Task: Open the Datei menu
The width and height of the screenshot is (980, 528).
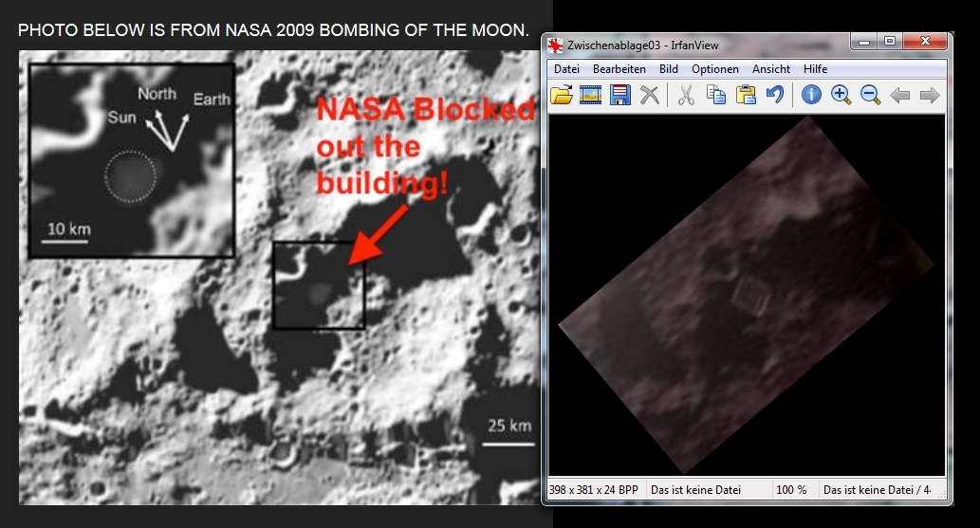Action: [567, 69]
